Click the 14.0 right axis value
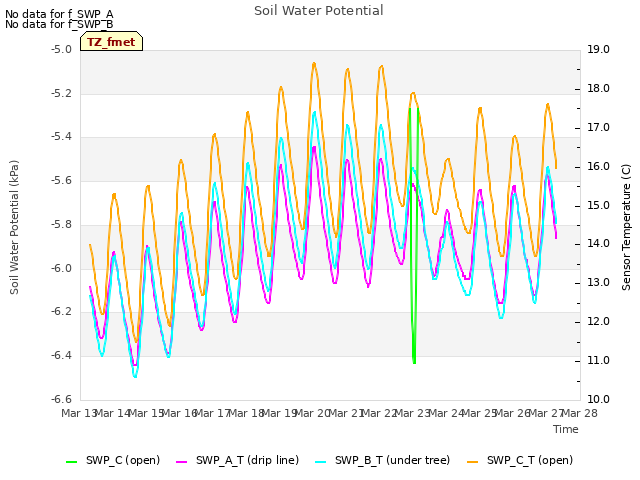Image resolution: width=640 pixels, height=480 pixels. tap(598, 244)
